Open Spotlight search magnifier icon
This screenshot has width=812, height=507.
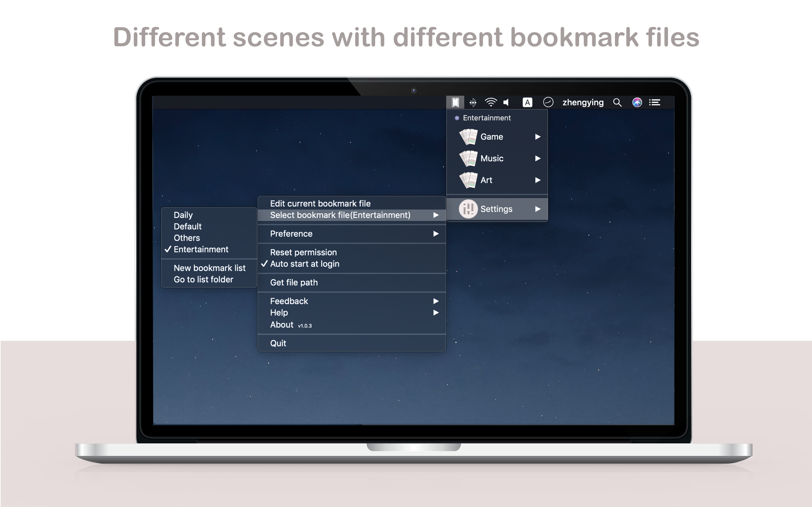click(x=617, y=102)
